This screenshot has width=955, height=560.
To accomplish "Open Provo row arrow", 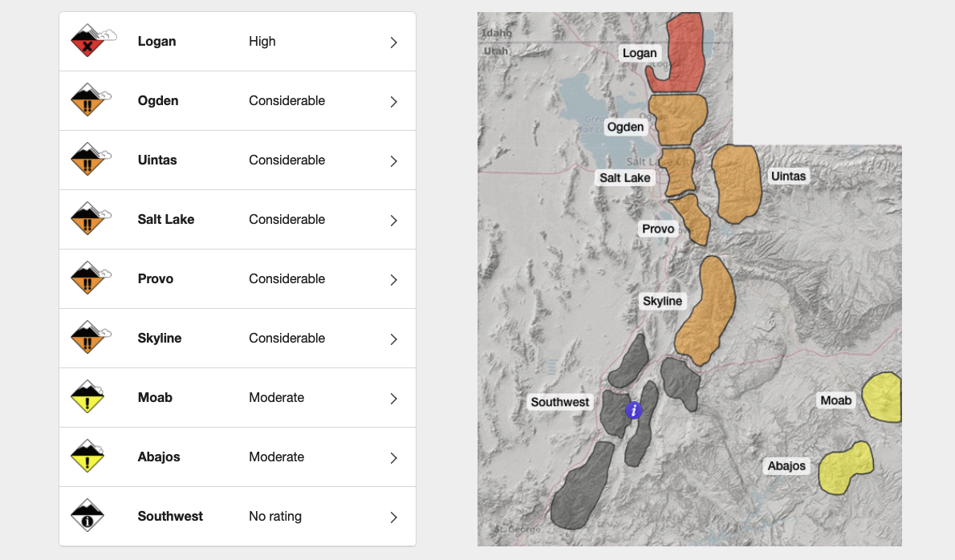I will [x=393, y=280].
